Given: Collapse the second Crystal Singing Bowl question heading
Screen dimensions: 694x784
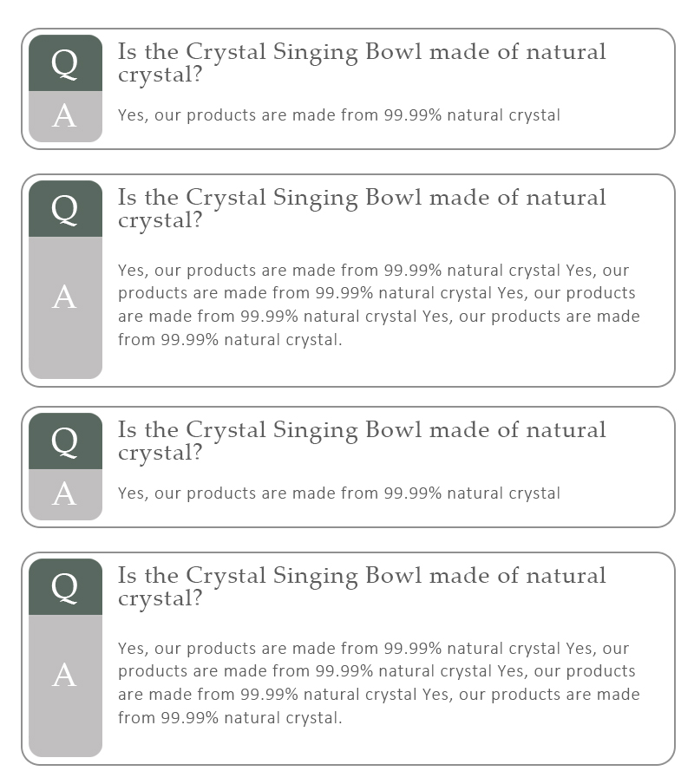Looking at the screenshot, I should [362, 208].
